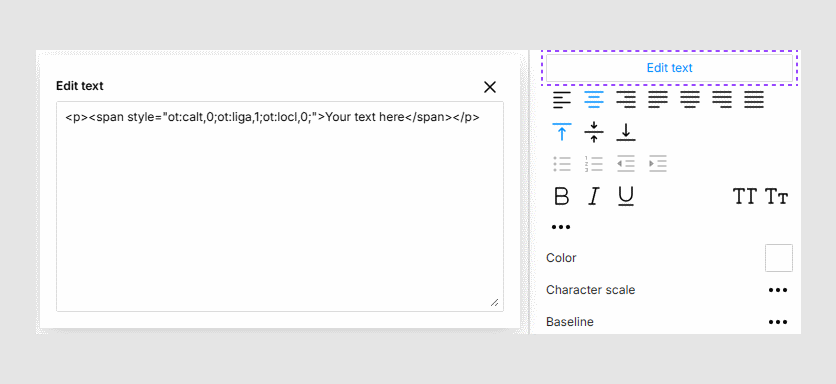Click the Edit text button

669,68
